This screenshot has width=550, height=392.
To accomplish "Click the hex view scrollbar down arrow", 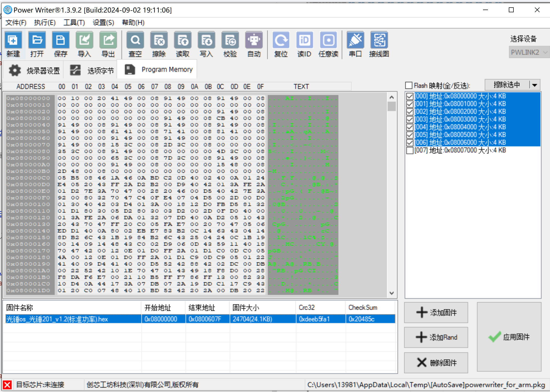I will click(392, 293).
